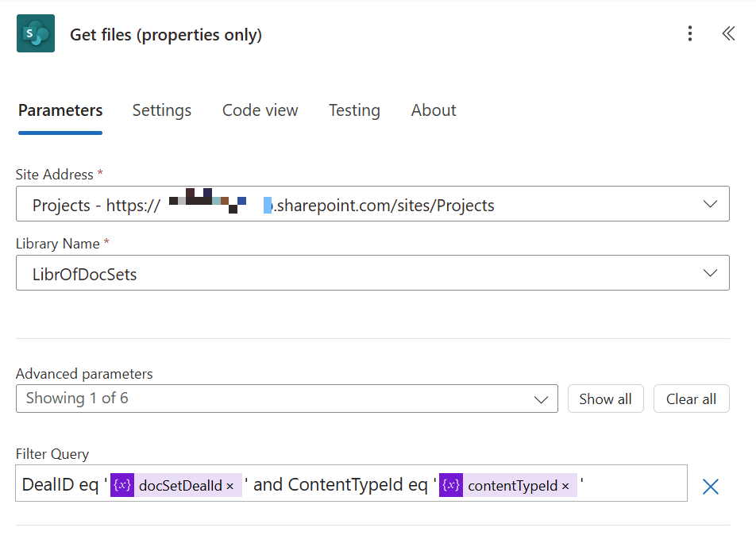Image resolution: width=756 pixels, height=543 pixels.
Task: Clear Filter Query using the blue X
Action: (710, 486)
